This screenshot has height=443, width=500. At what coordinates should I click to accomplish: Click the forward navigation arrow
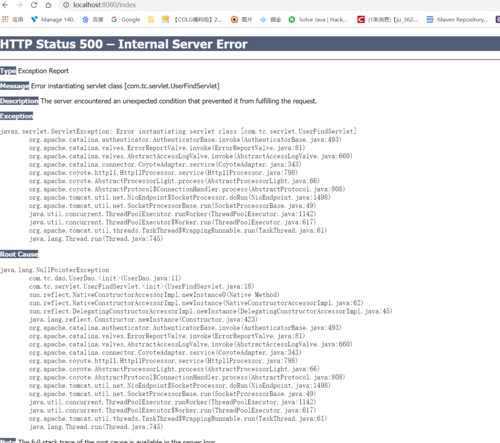point(20,5)
